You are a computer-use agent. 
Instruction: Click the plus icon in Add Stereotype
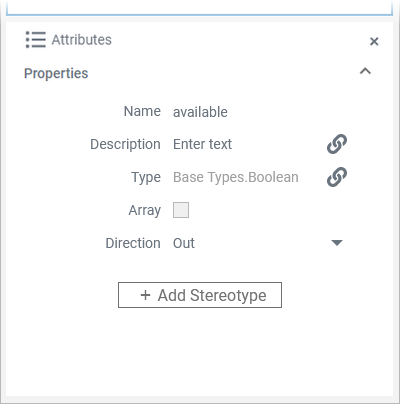[145, 295]
